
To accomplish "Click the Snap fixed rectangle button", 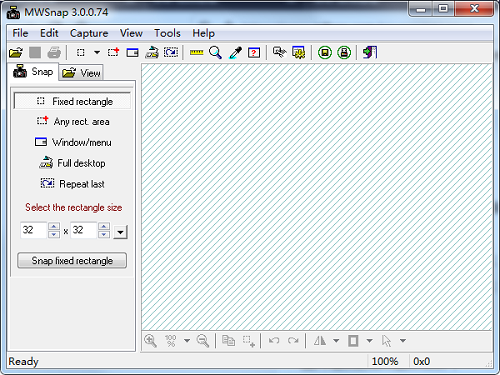I will point(72,260).
